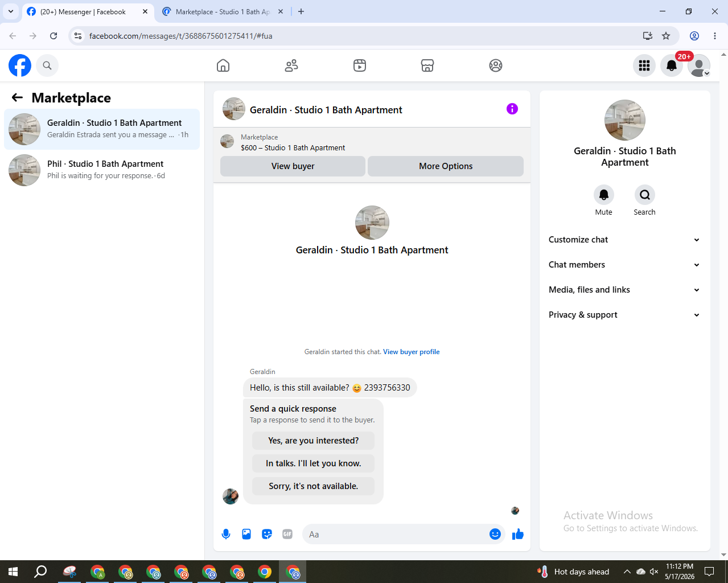Click the apartment photo in chat center
Image resolution: width=728 pixels, height=583 pixels.
coord(372,223)
